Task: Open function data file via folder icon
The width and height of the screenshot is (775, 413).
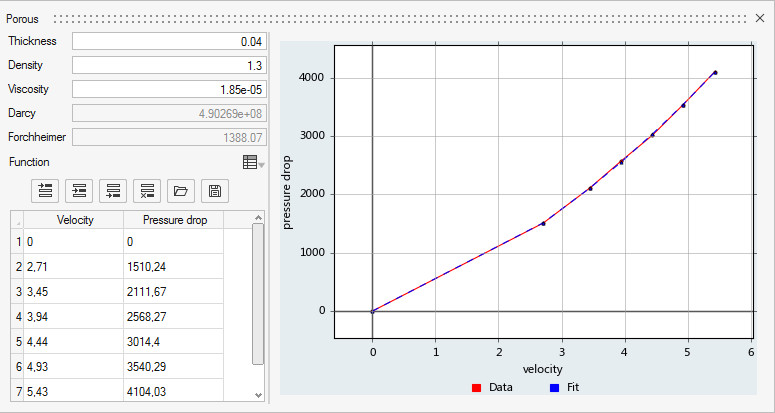Action: coord(181,191)
